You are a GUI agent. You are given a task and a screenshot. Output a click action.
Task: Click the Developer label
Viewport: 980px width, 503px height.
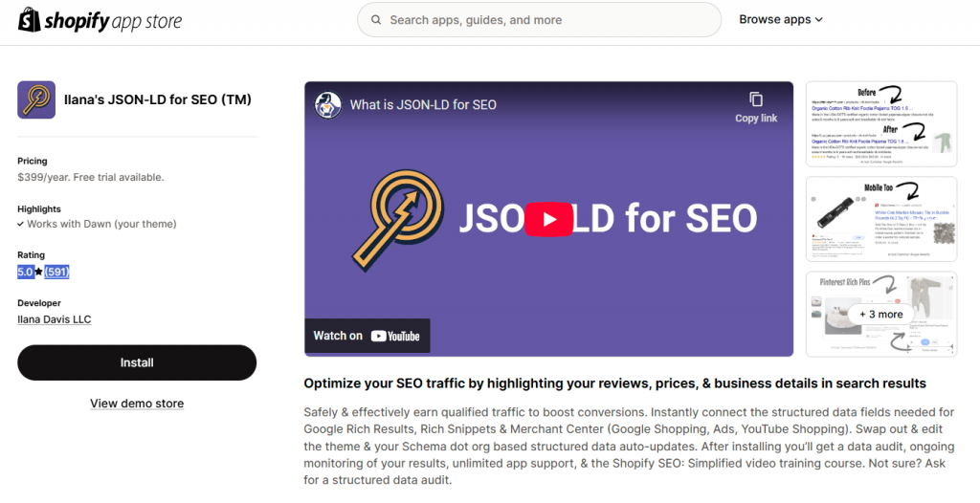[x=39, y=303]
